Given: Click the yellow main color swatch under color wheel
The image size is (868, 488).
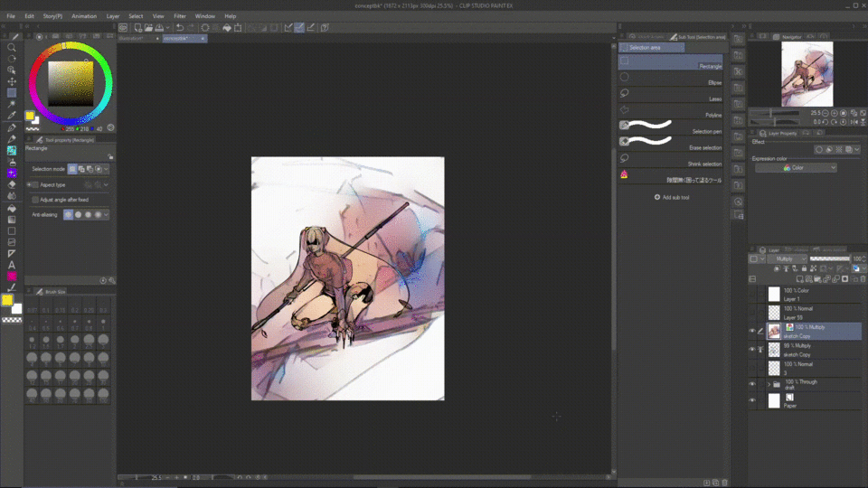Looking at the screenshot, I should [x=30, y=115].
